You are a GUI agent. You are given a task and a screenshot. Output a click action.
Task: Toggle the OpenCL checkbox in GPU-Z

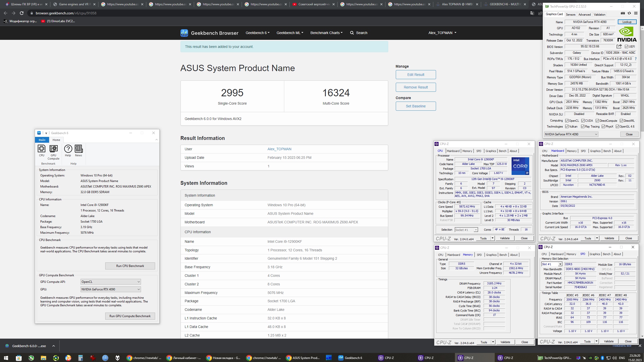(567, 121)
